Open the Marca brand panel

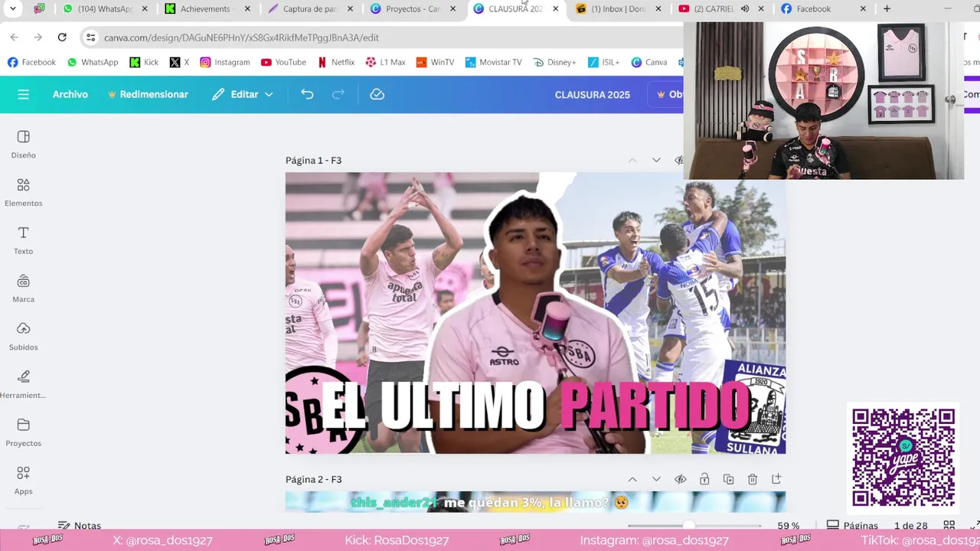click(23, 289)
